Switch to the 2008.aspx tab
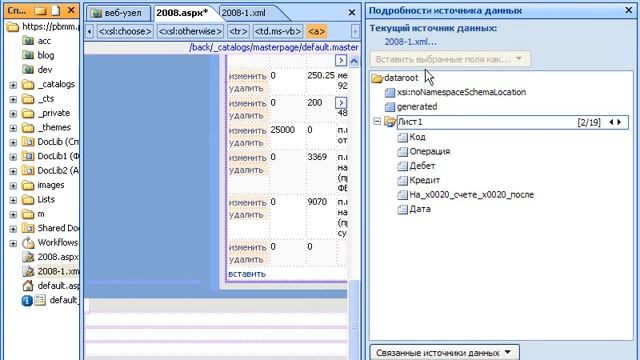The height and width of the screenshot is (360, 640). coord(182,13)
